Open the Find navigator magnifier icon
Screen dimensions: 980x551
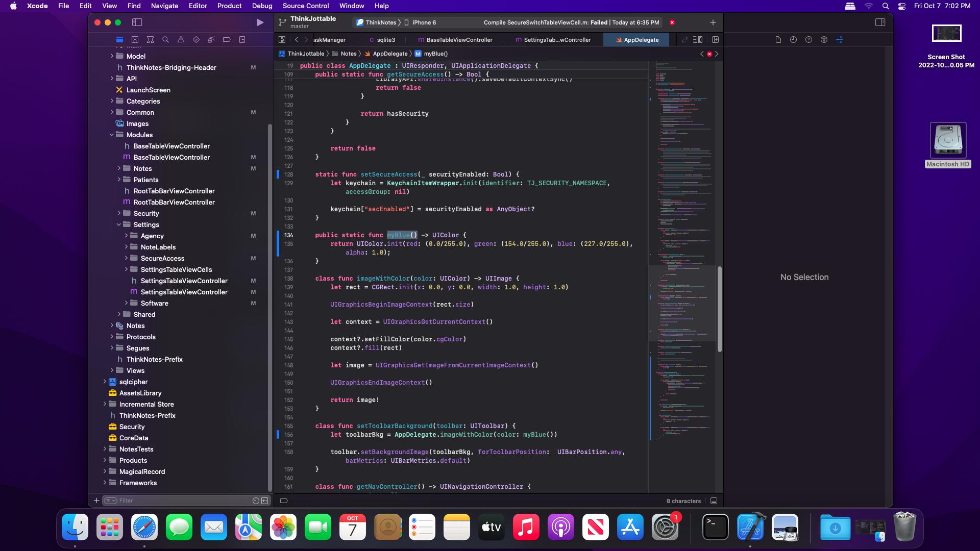(x=165, y=40)
